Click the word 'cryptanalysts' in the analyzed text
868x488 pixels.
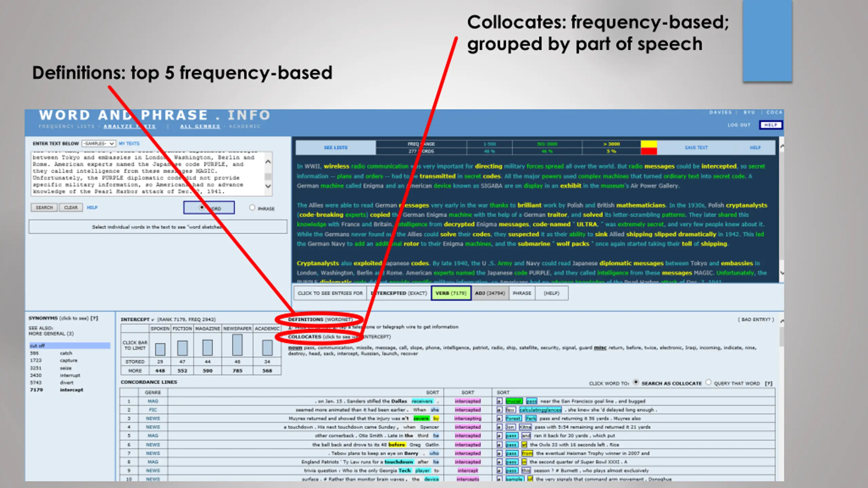pos(746,205)
